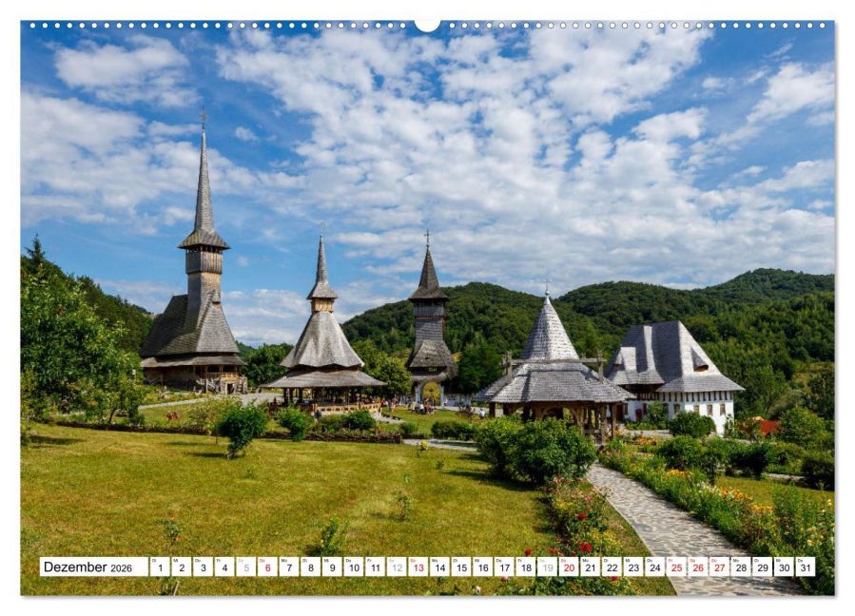Screen dimensions: 855x616
Task: Select the red holiday cell 25
Action: (x=677, y=567)
